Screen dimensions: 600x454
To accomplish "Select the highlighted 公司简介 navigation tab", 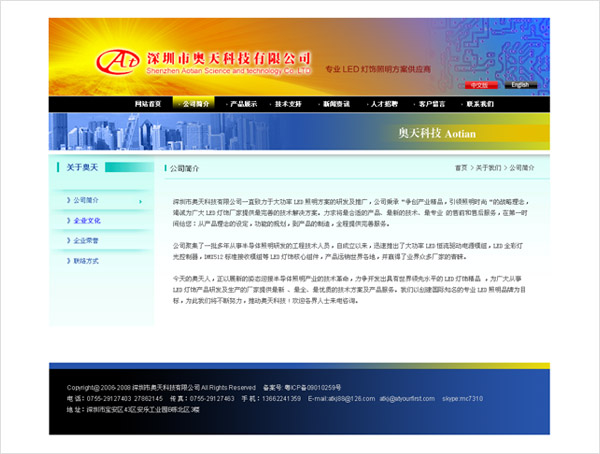I will click(193, 104).
